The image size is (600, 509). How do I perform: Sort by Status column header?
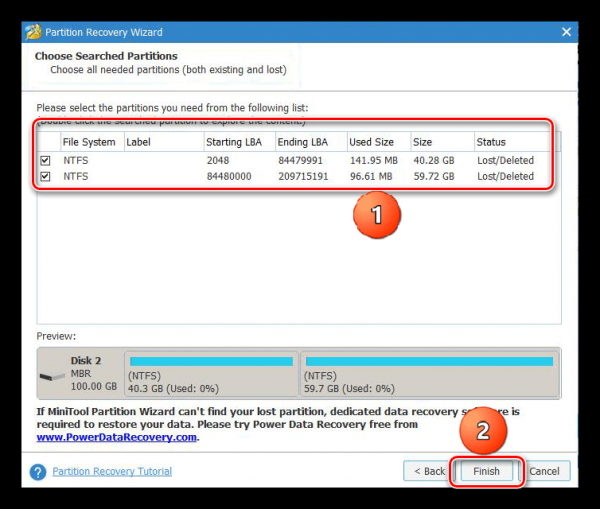pyautogui.click(x=512, y=142)
